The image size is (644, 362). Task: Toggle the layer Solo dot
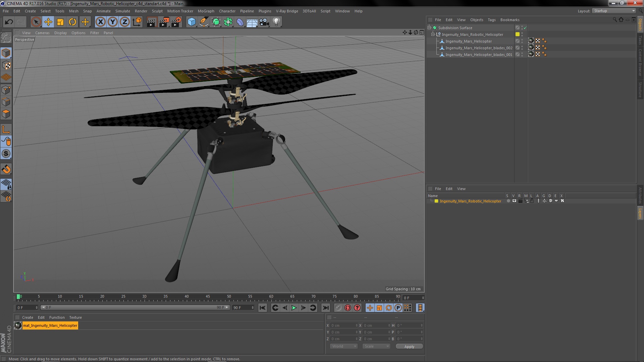pyautogui.click(x=508, y=201)
